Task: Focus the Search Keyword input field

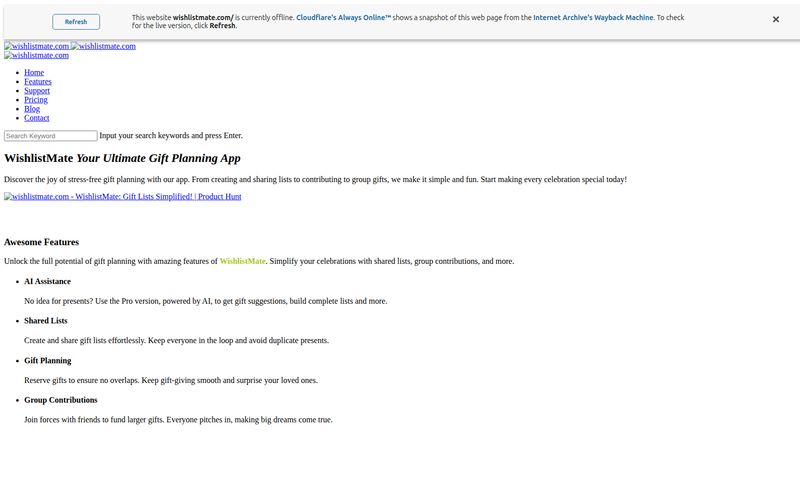Action: pyautogui.click(x=51, y=136)
